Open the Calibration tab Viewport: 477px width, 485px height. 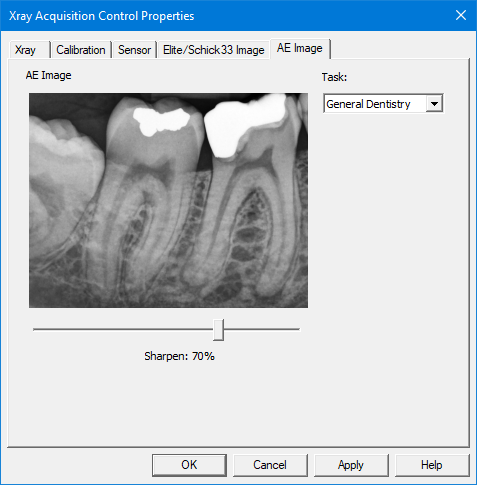(x=81, y=50)
